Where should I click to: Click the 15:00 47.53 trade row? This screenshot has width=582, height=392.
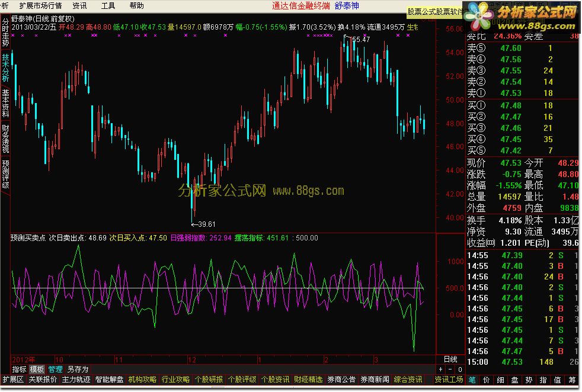(522, 362)
